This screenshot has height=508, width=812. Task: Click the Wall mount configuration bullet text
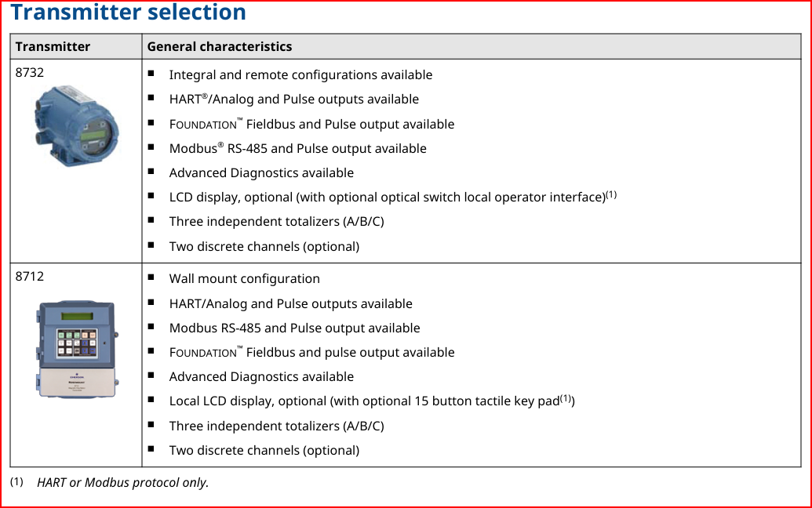point(245,279)
